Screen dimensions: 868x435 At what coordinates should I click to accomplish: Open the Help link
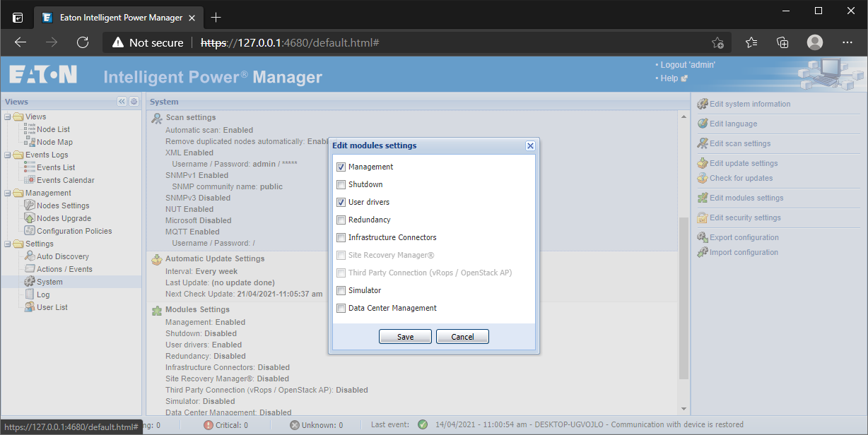tap(669, 78)
